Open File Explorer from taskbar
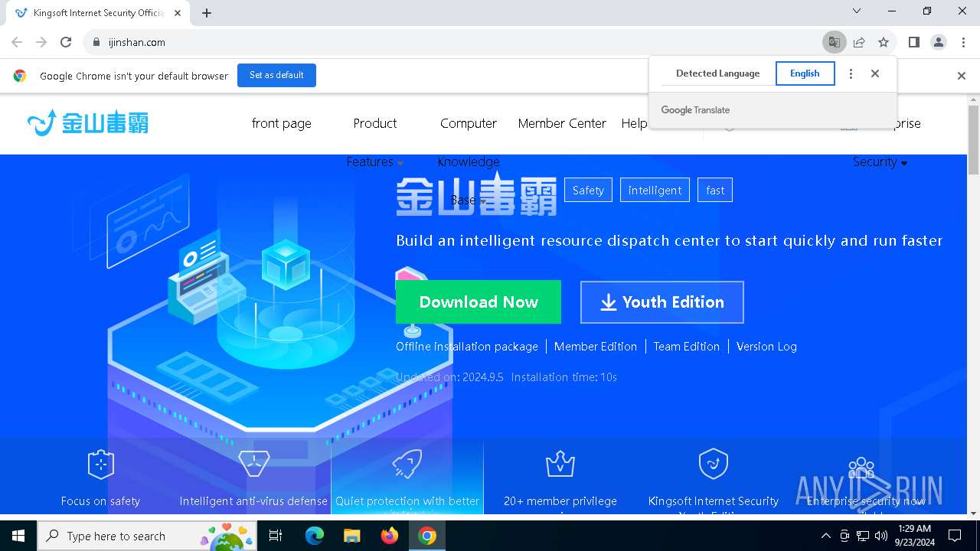The width and height of the screenshot is (980, 551). (x=351, y=536)
